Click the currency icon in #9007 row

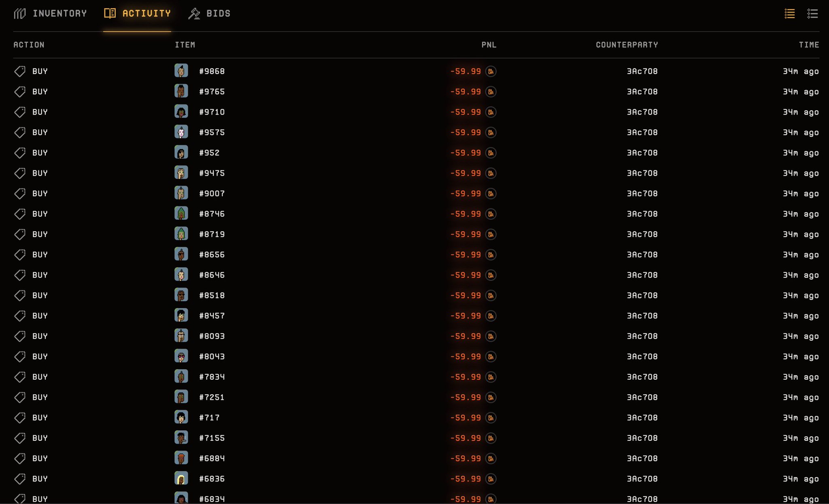491,194
